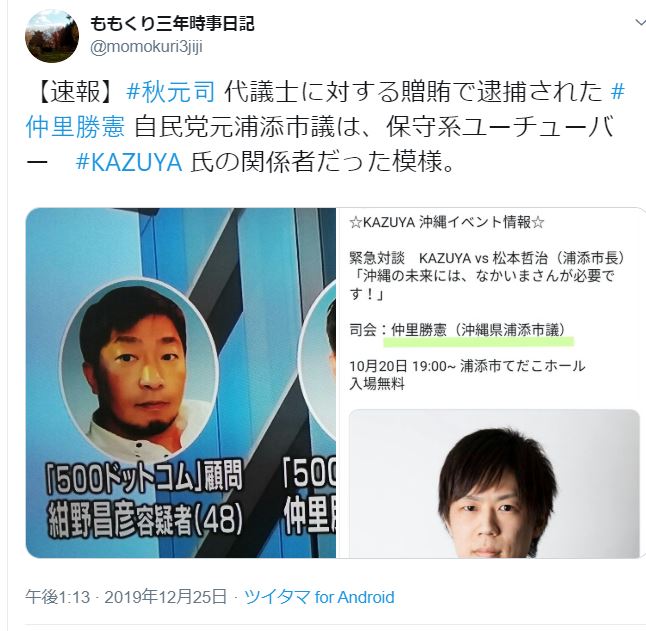Open the ツイタマ for Android source link
The width and height of the screenshot is (646, 631).
(x=319, y=597)
